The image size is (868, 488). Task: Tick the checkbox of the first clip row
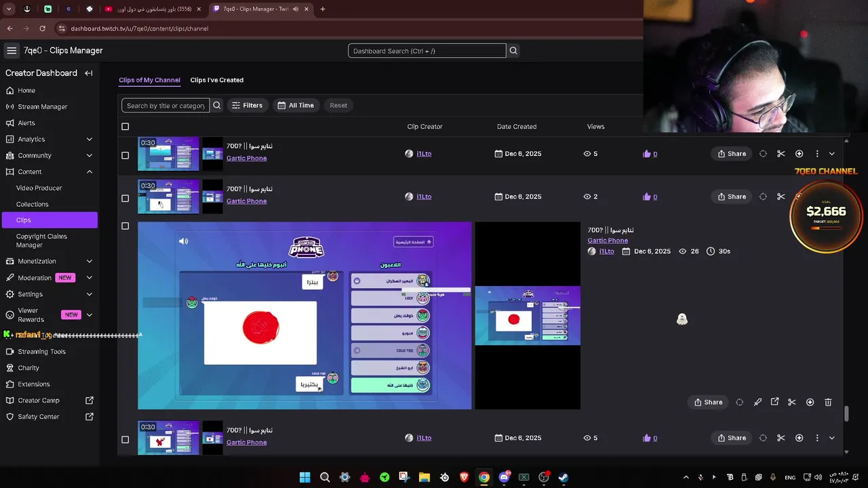click(125, 155)
